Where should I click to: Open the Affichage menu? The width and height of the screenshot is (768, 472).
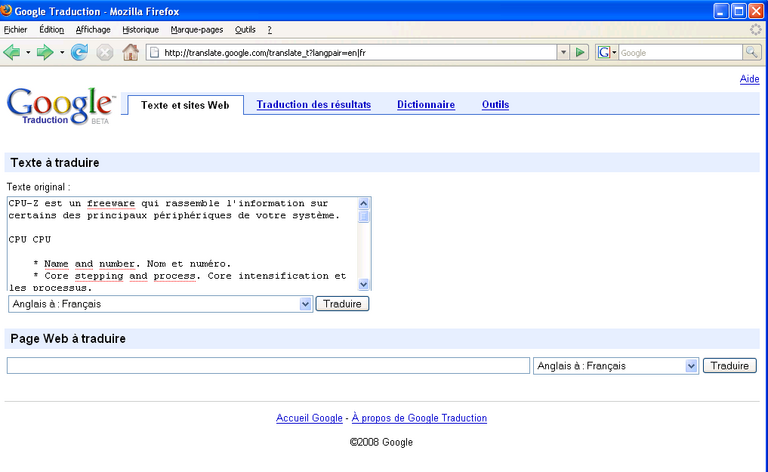[93, 29]
